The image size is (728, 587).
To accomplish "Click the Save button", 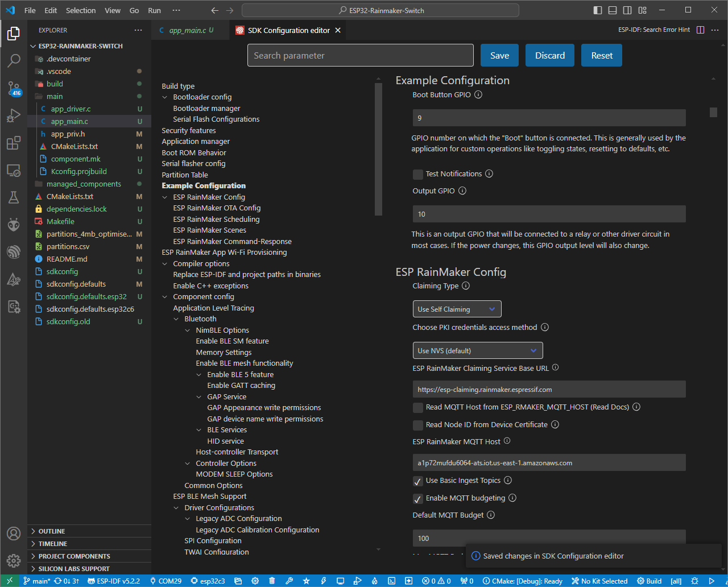I will (x=499, y=55).
